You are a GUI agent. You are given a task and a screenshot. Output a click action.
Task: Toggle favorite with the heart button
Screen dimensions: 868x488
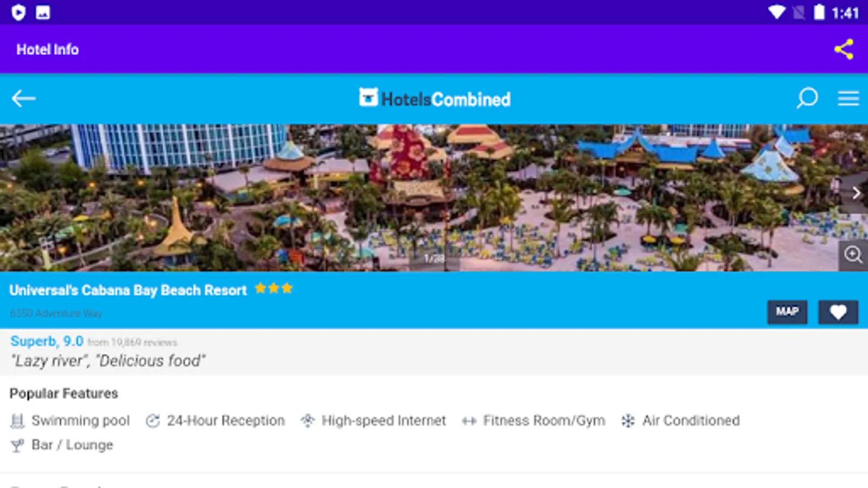(x=838, y=312)
